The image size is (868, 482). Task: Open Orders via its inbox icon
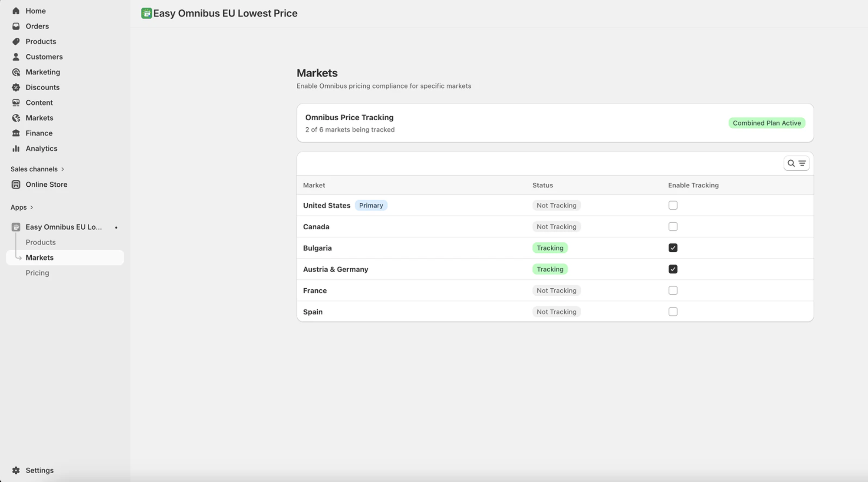pyautogui.click(x=16, y=26)
